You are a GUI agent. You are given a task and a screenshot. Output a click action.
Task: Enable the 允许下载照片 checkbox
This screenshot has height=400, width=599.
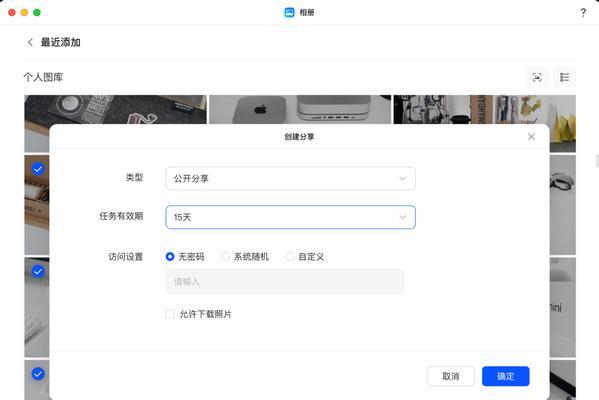point(170,314)
